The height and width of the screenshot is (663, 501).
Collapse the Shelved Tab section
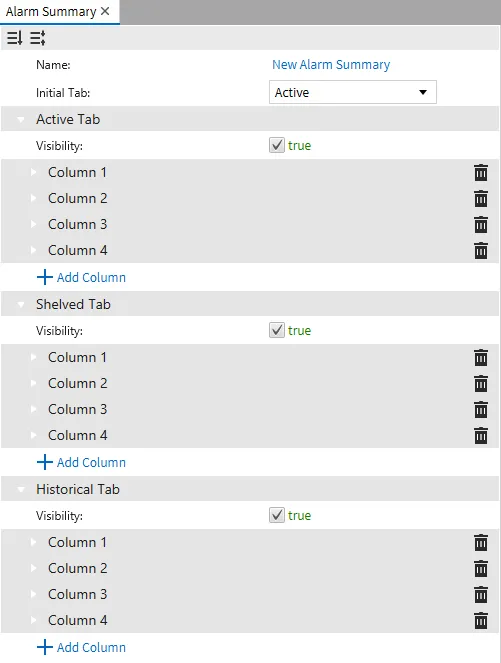(21, 304)
